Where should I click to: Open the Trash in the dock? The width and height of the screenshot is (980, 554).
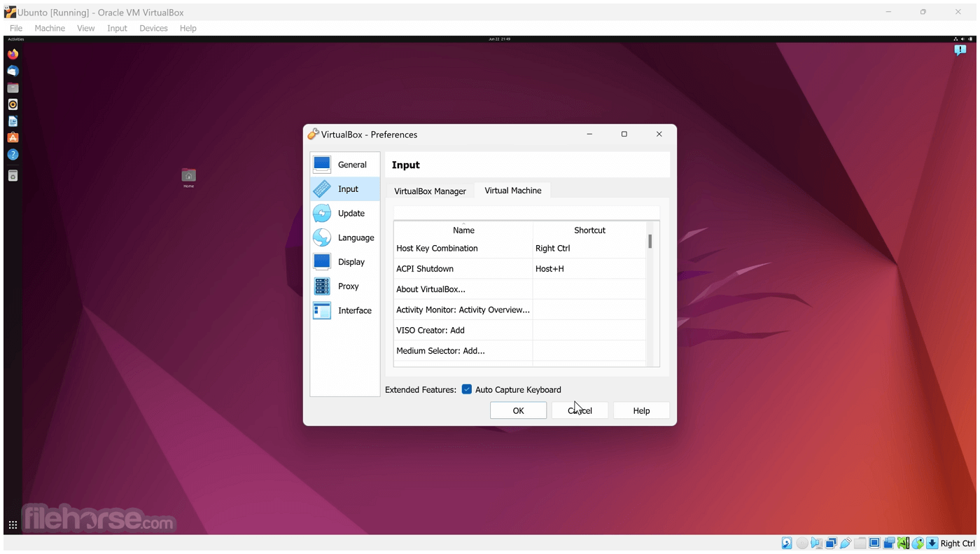13,176
